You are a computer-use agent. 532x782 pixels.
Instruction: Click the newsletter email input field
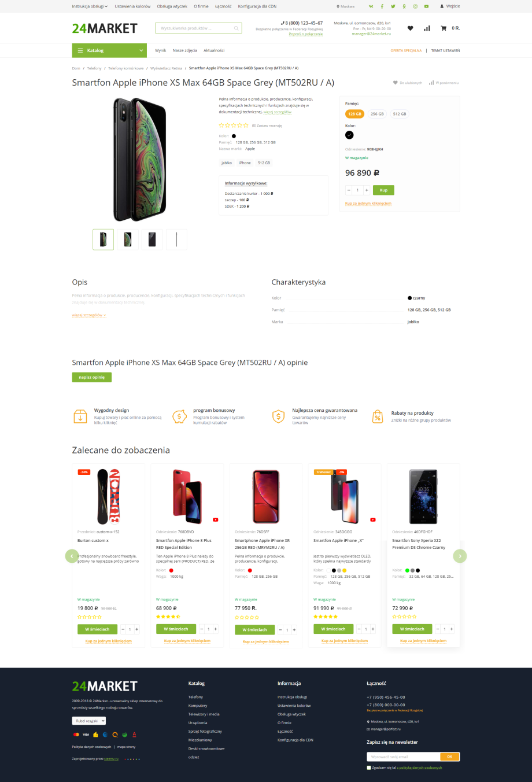[404, 757]
